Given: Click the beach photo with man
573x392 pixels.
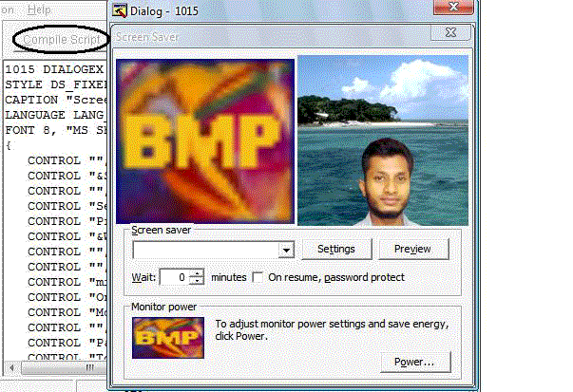Looking at the screenshot, I should [383, 140].
